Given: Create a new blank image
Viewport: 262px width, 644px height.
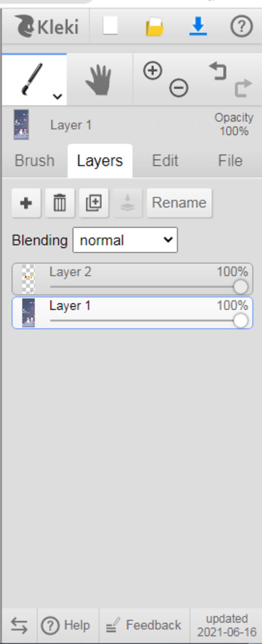Looking at the screenshot, I should [110, 26].
